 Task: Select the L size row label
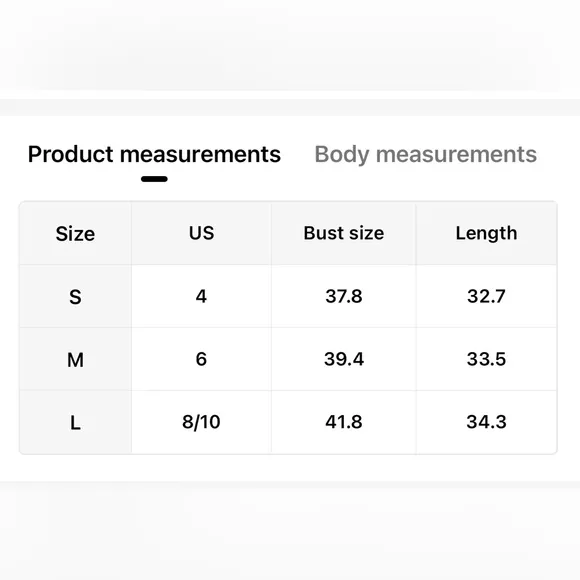pyautogui.click(x=75, y=422)
